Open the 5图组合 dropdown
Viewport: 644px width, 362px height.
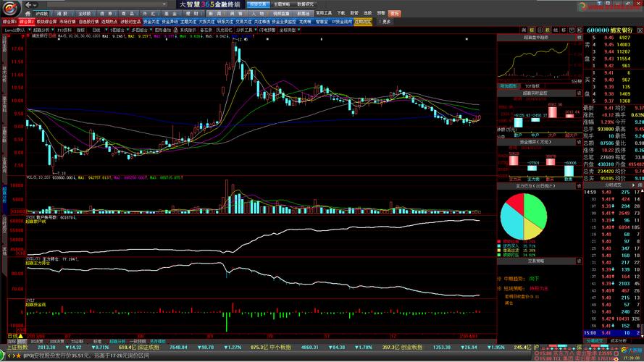(127, 30)
